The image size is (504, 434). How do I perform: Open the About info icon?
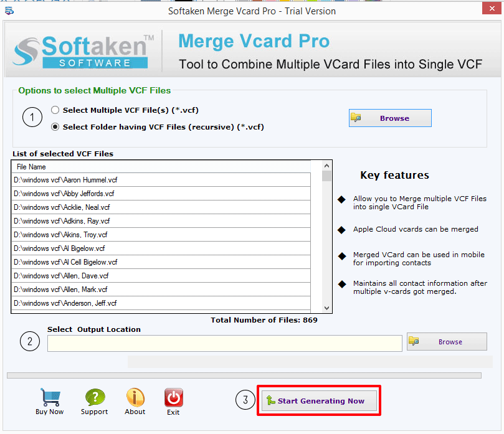[135, 397]
